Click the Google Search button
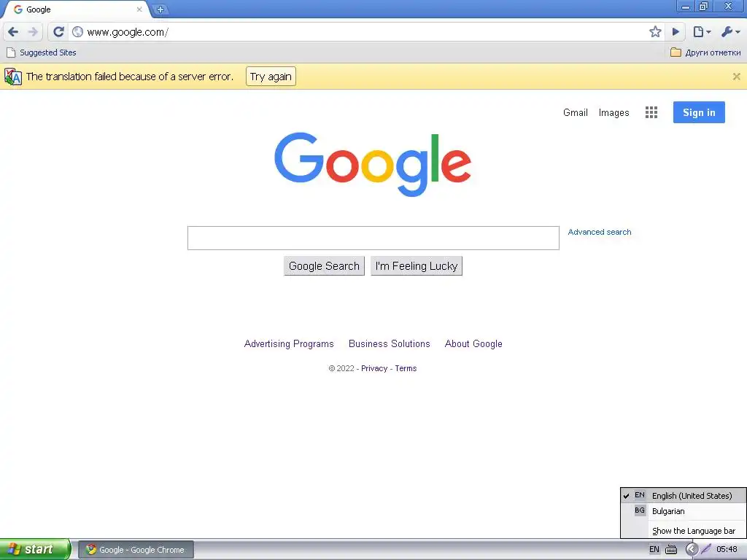This screenshot has height=560, width=747. tap(324, 265)
